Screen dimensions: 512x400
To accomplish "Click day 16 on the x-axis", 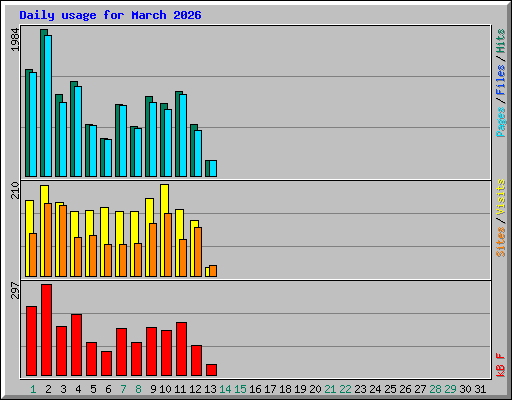I will (255, 389).
